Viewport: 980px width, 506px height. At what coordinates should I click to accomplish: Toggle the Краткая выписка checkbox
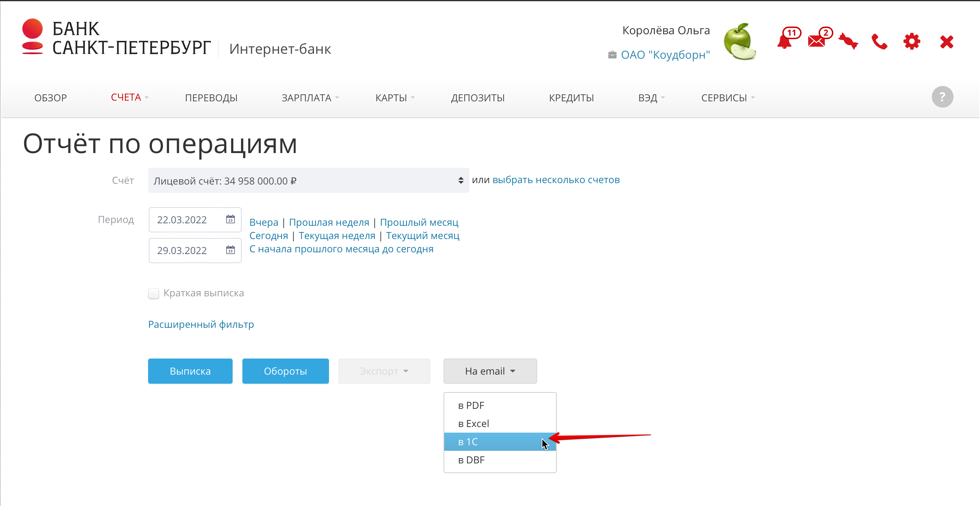(154, 294)
